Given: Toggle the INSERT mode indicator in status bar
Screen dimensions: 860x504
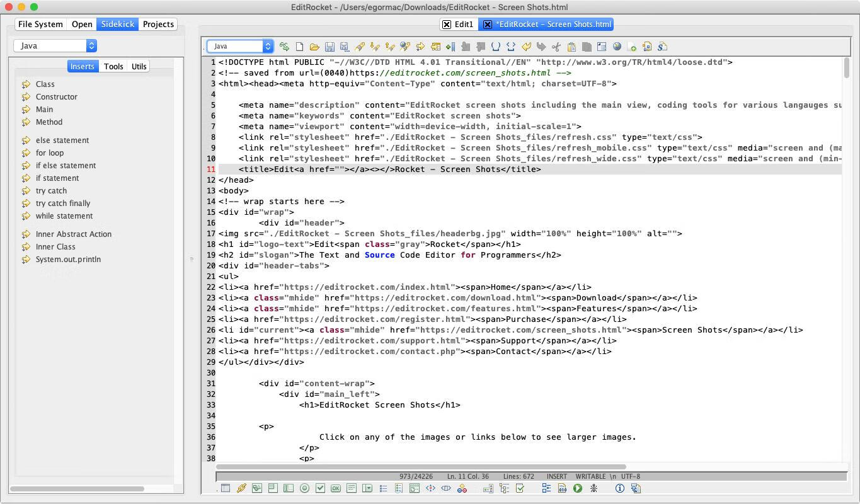Looking at the screenshot, I should 557,476.
